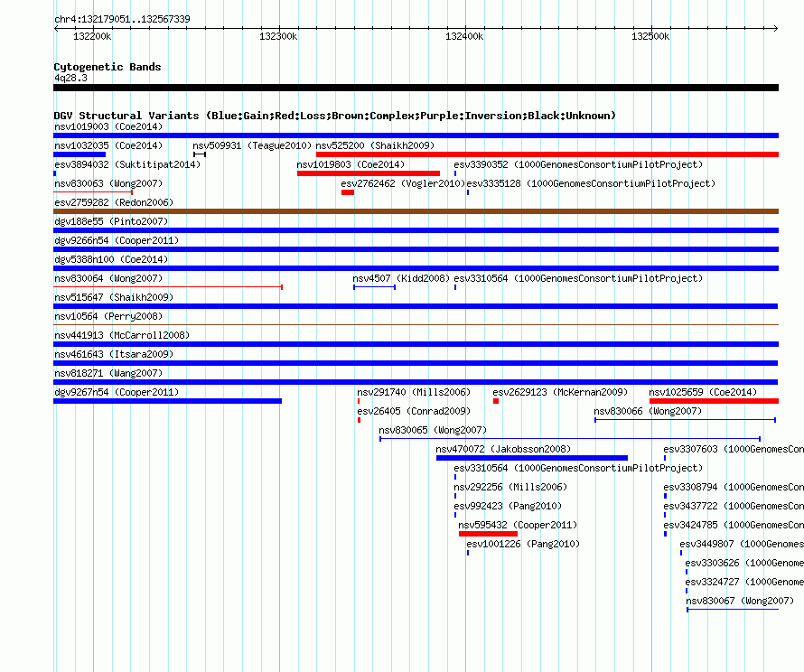The image size is (804, 672).
Task: Click the nsv818271 (Wang2007) label
Action: pyautogui.click(x=108, y=373)
